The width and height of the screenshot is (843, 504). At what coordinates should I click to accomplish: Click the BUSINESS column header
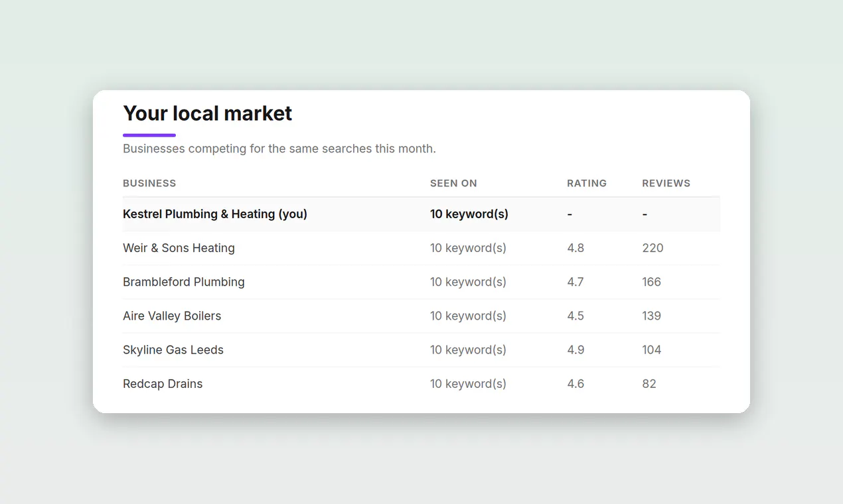tap(149, 183)
